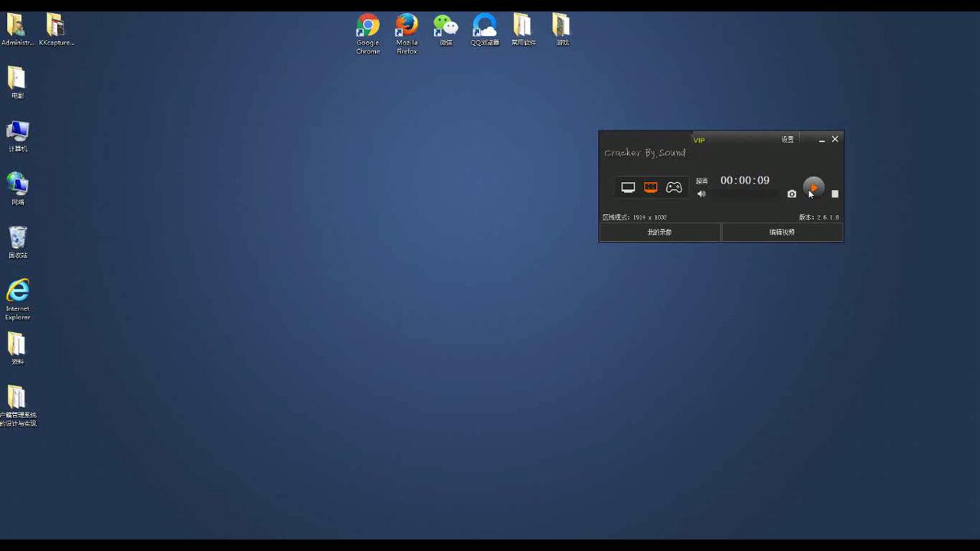Minimize the screen recorder window
980x551 pixels.
point(822,140)
